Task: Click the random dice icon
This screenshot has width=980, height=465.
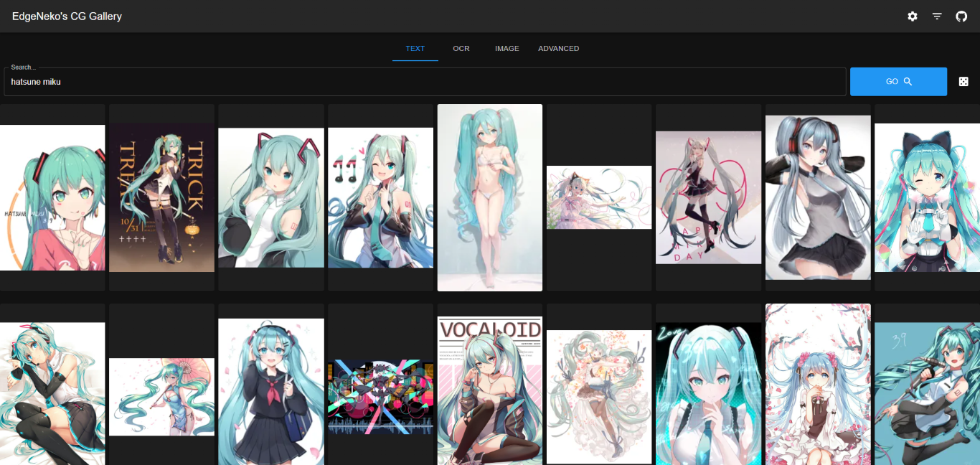Action: [x=963, y=82]
